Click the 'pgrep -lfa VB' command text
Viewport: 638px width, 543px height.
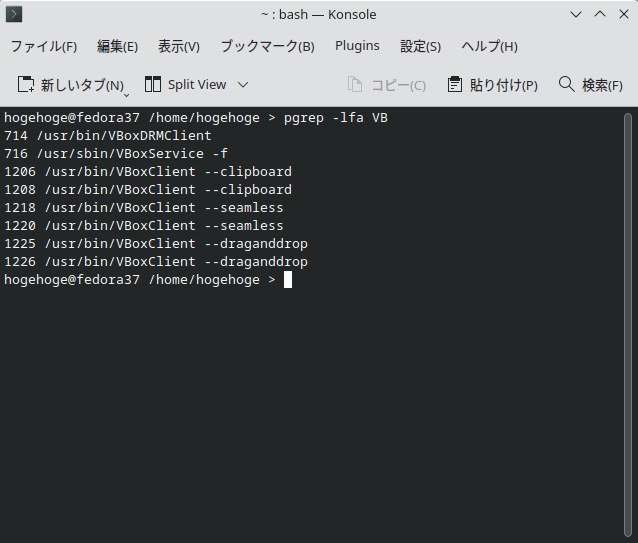point(336,118)
